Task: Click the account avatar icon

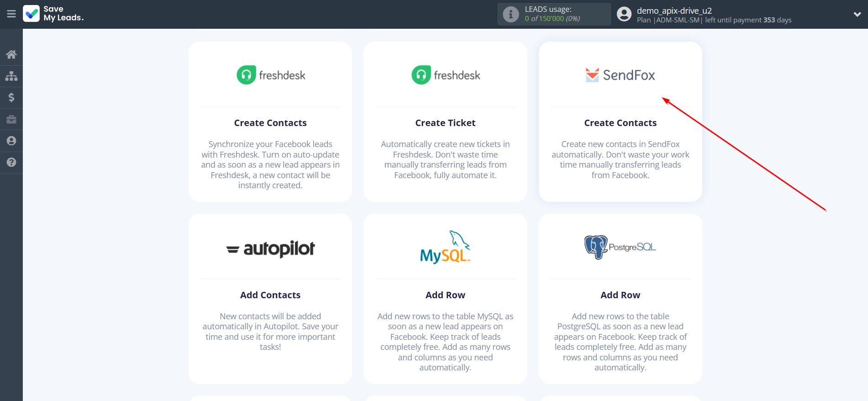Action: [x=624, y=14]
